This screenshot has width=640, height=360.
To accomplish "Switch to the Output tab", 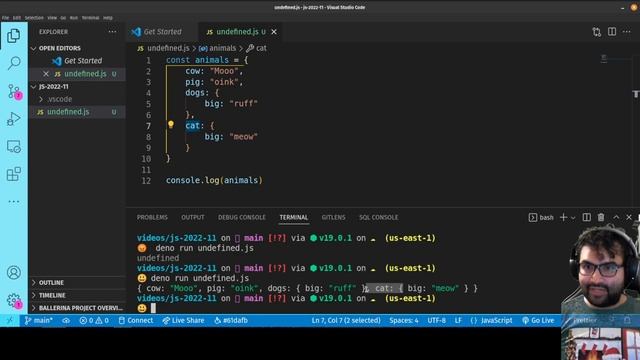I will [193, 218].
